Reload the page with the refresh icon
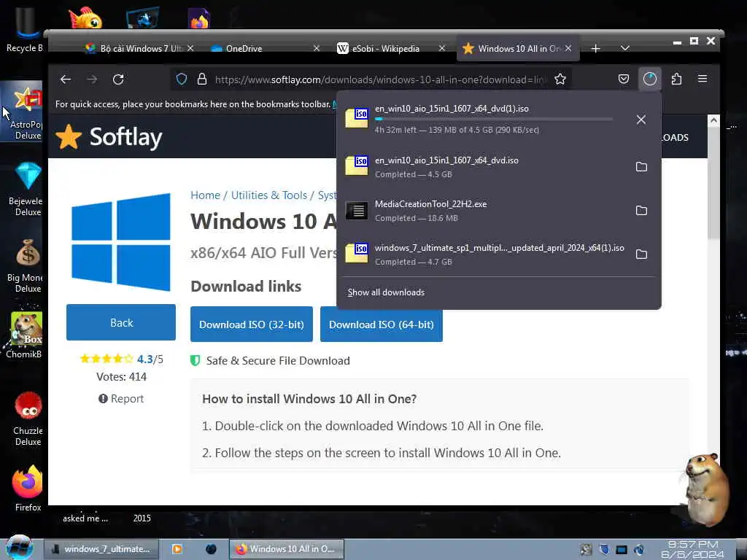 coord(118,79)
